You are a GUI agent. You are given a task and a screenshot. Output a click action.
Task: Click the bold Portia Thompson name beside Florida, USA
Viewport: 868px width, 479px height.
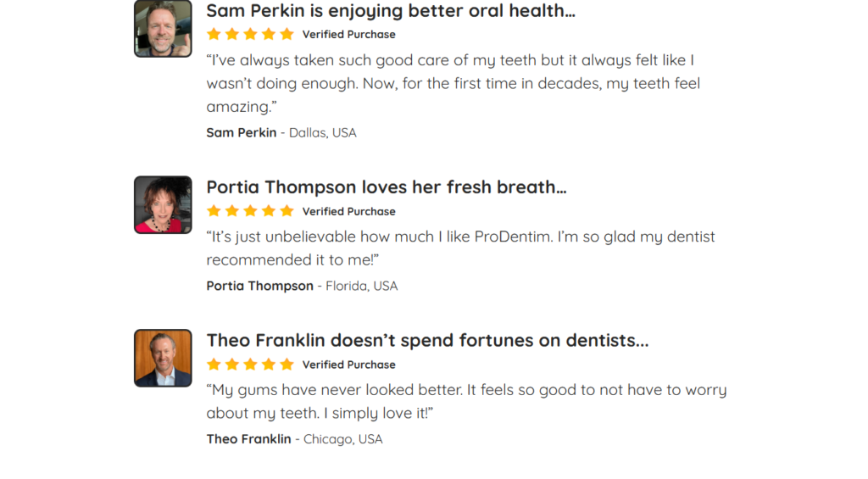[259, 287]
